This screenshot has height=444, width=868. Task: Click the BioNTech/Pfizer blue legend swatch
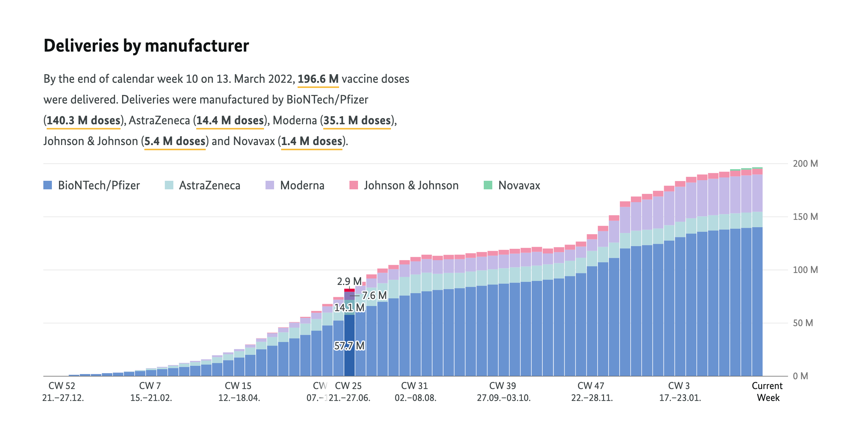48,185
